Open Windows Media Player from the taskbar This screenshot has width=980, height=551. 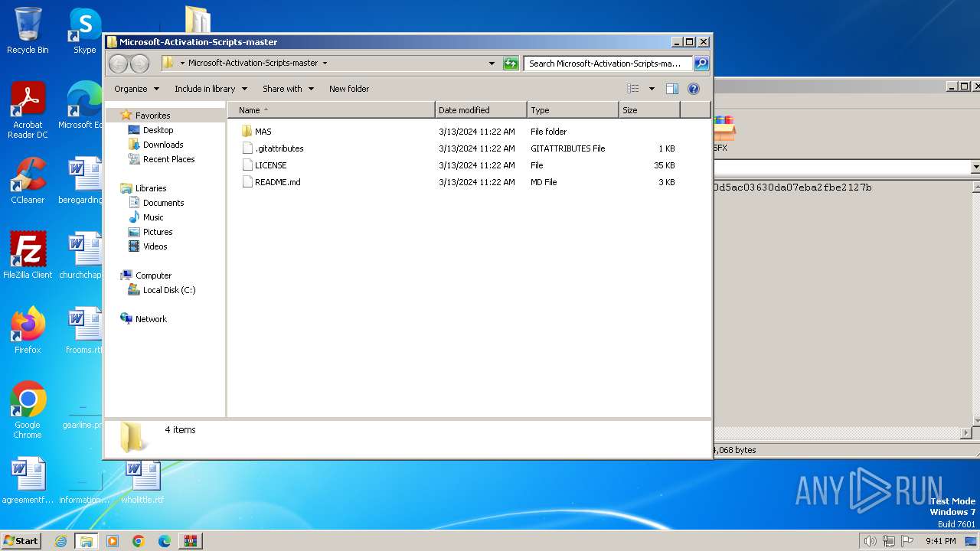[x=113, y=541]
